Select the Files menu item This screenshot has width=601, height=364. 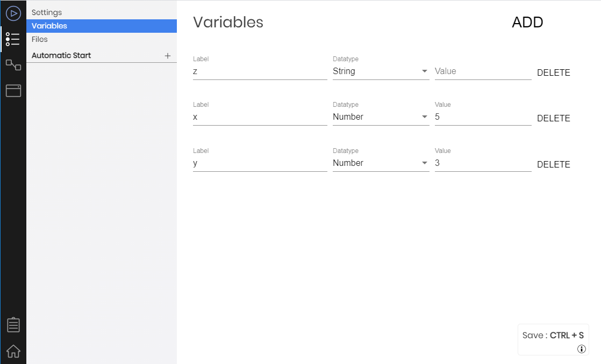click(x=39, y=39)
